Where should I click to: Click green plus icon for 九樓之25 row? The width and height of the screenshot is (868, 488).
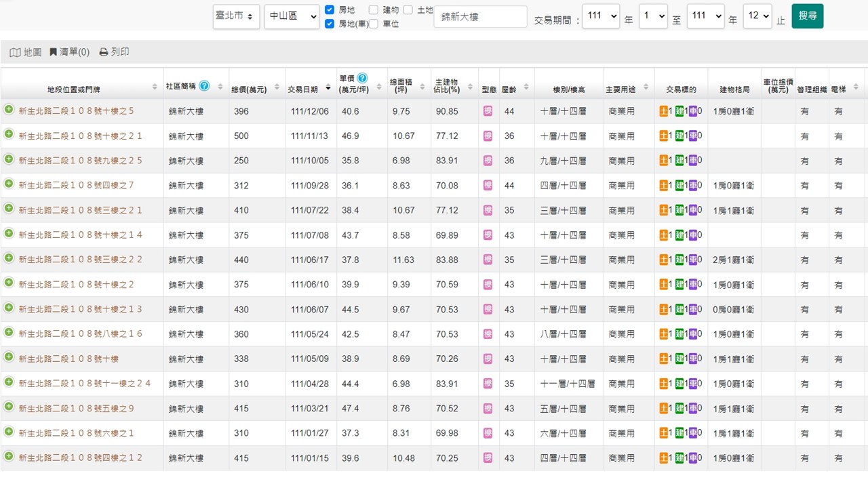pyautogui.click(x=9, y=159)
